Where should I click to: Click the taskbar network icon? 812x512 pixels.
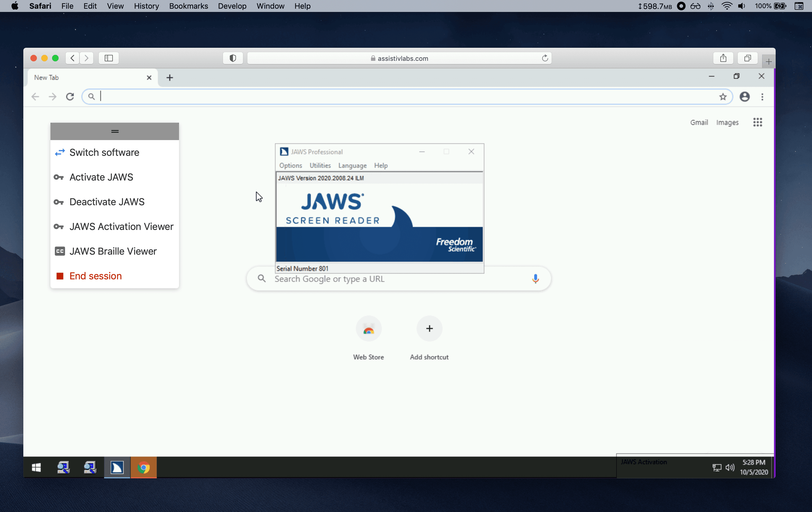[717, 467]
